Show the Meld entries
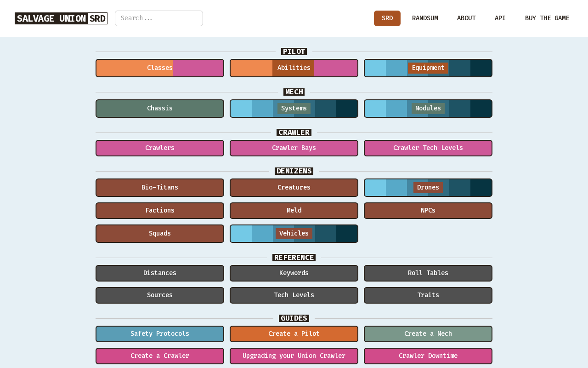588x368 pixels. [x=294, y=211]
